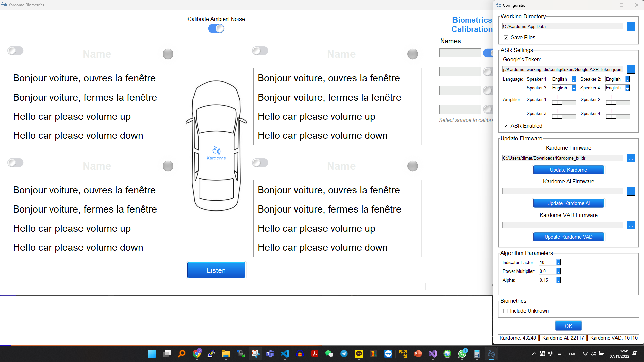This screenshot has width=644, height=362.
Task: Open Telegram from the taskbar
Action: pos(344,354)
